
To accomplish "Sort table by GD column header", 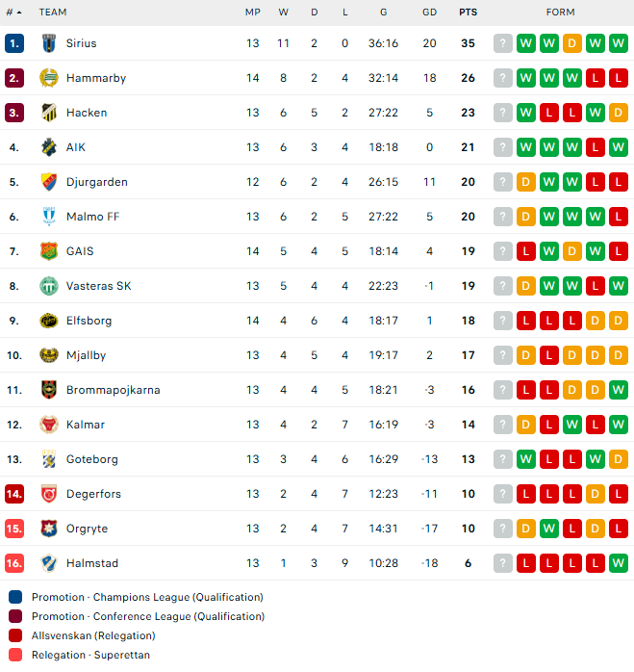I will (x=429, y=13).
